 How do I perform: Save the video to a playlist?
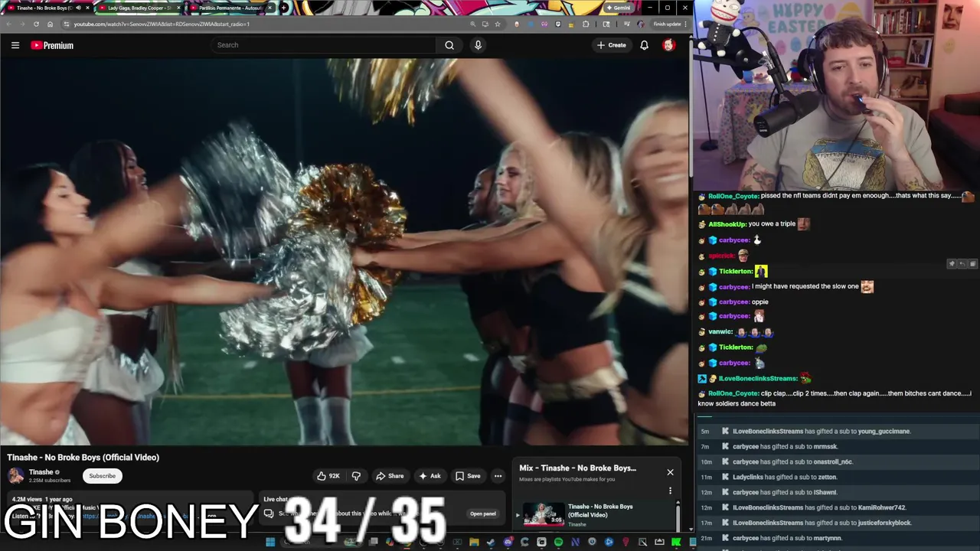coord(468,476)
